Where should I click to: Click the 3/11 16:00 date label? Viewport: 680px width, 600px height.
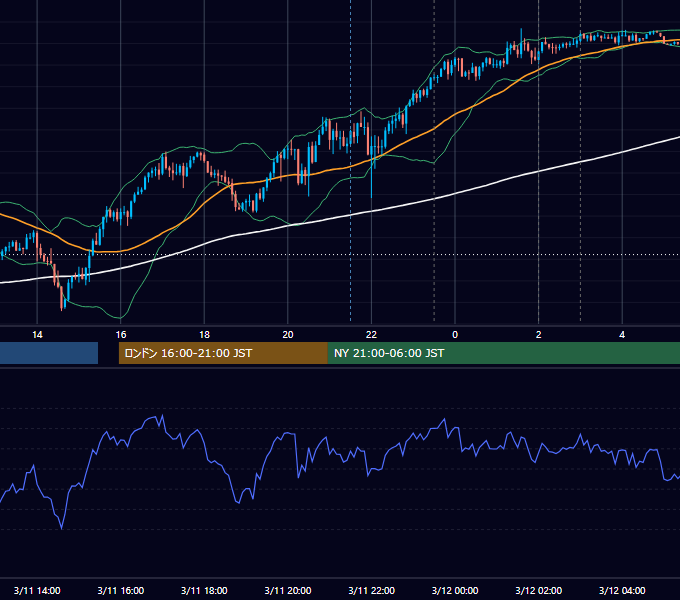click(x=121, y=590)
